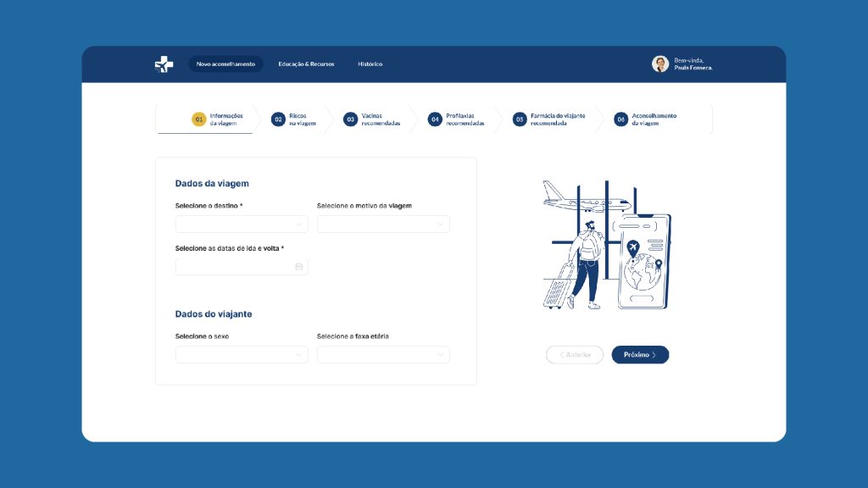Click the step 05 number badge
The height and width of the screenshot is (488, 868).
click(520, 119)
